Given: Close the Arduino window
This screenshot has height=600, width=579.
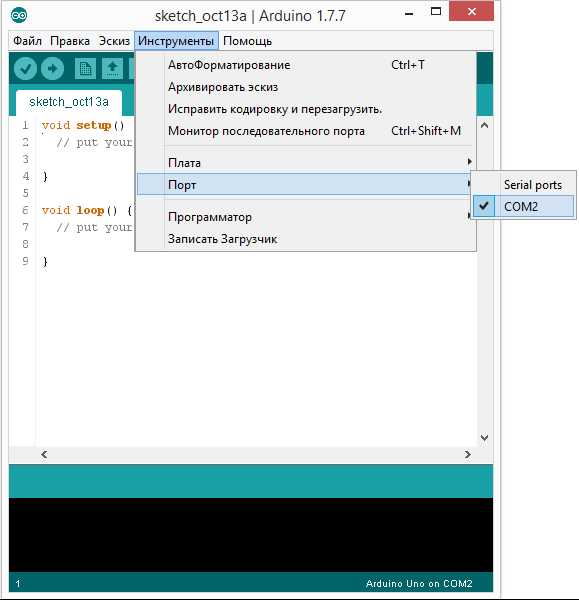Looking at the screenshot, I should pos(471,11).
